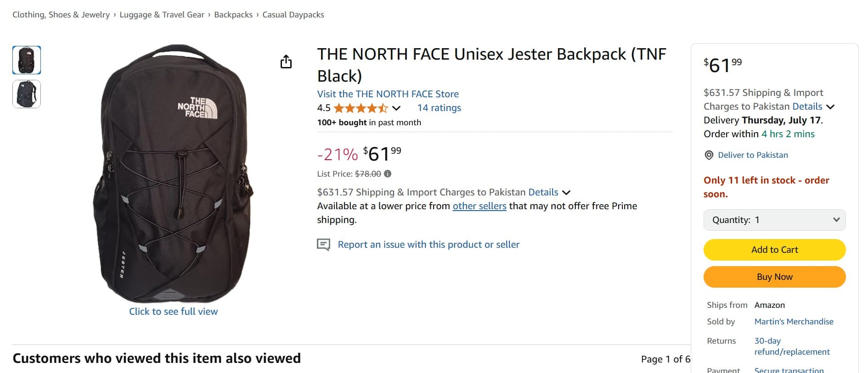
Task: Open Martin's Merchandise seller page
Action: click(x=794, y=322)
